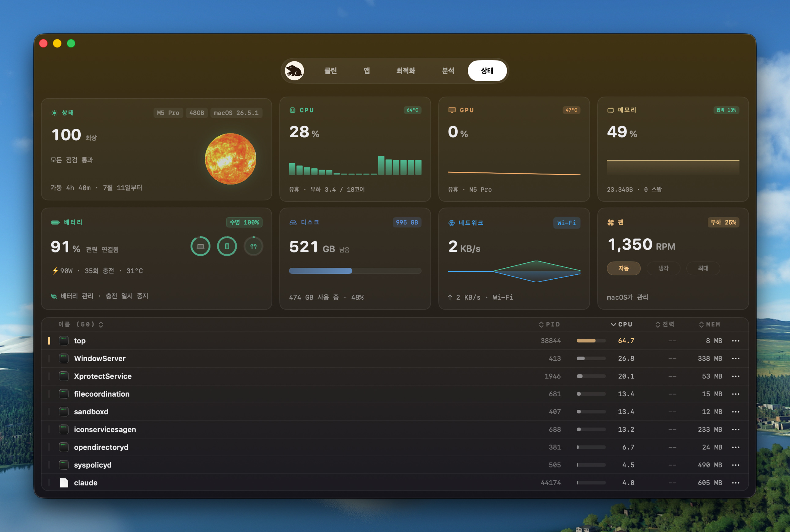Sort processes by 전력 column
The image size is (790, 532).
pos(665,324)
